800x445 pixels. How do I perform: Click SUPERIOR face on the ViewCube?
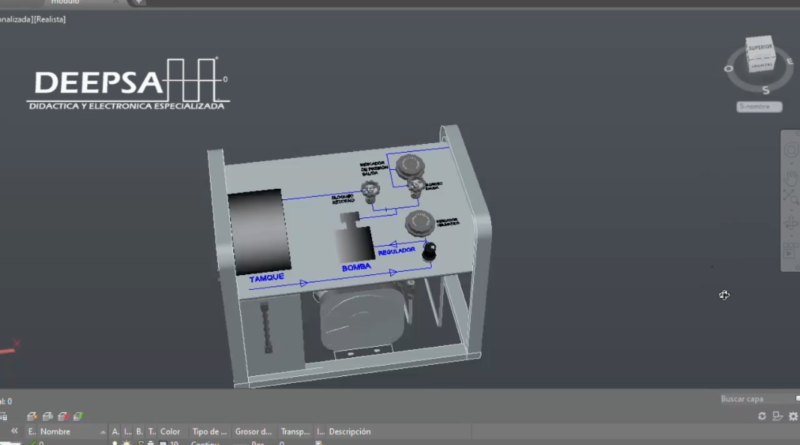(x=761, y=47)
